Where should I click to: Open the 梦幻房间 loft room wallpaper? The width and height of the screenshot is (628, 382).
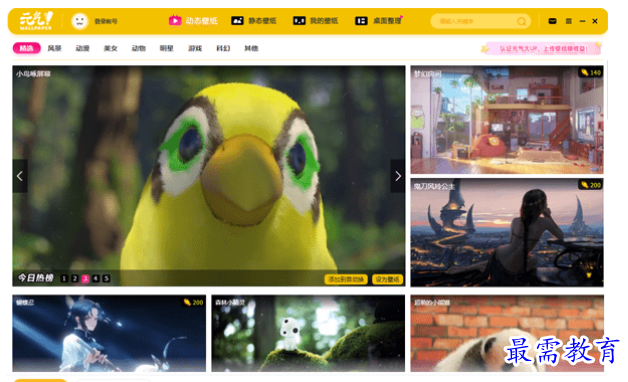[x=507, y=120]
